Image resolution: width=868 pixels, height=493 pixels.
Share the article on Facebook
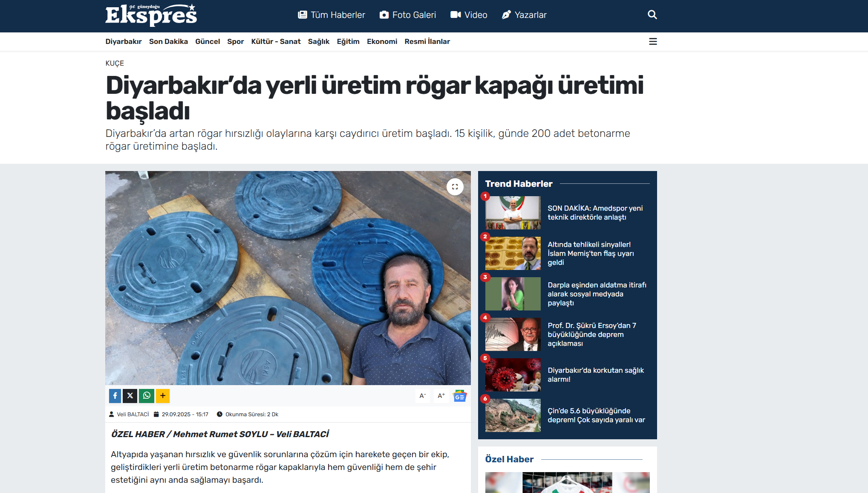(x=114, y=396)
